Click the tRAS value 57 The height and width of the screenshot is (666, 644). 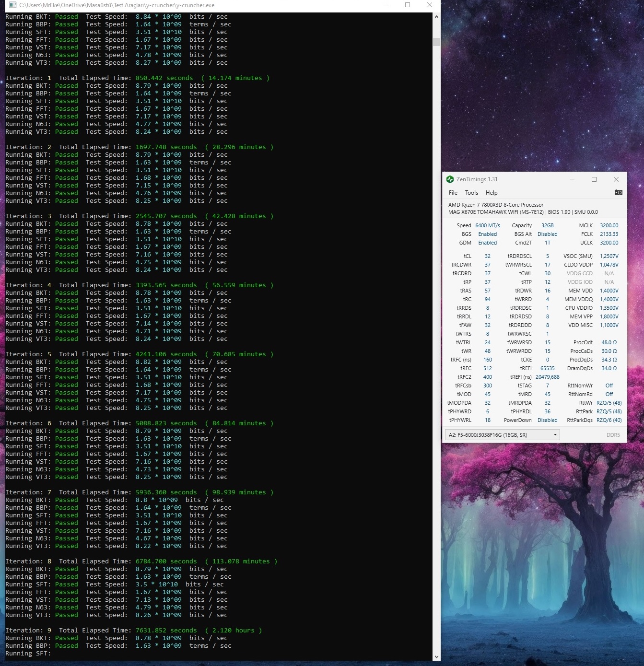click(x=488, y=291)
